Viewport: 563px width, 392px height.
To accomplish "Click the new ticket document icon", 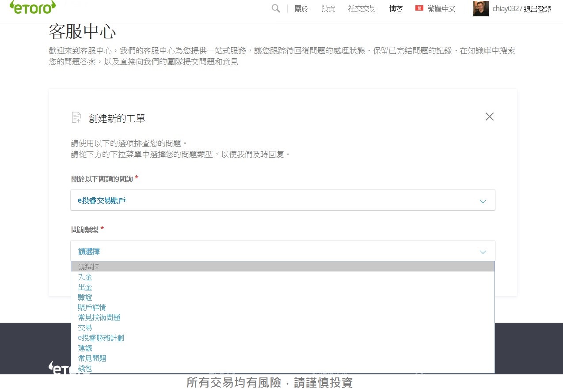I will [x=76, y=117].
